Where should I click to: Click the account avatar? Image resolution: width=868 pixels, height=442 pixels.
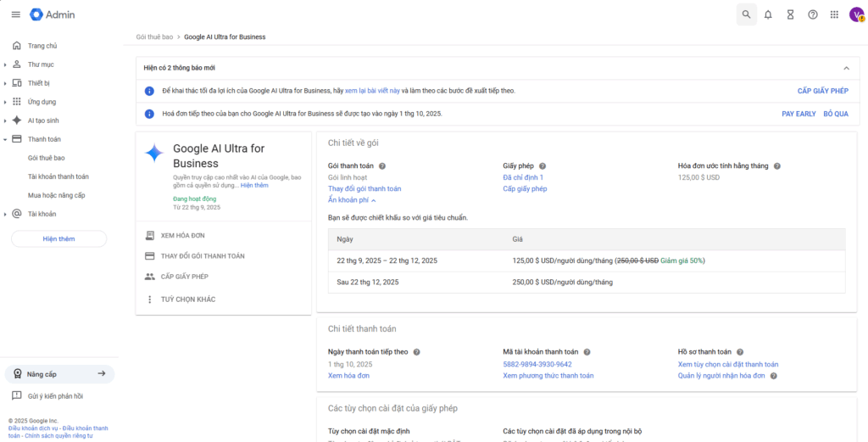point(856,14)
